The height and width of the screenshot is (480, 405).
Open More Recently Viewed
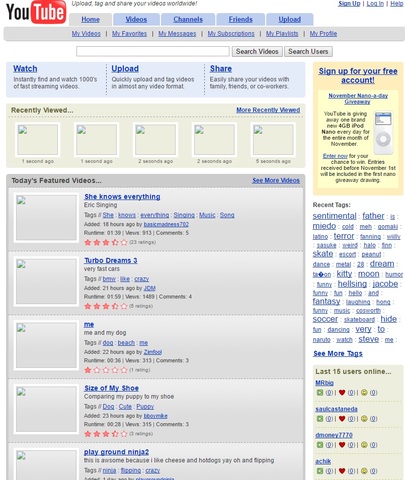(268, 110)
